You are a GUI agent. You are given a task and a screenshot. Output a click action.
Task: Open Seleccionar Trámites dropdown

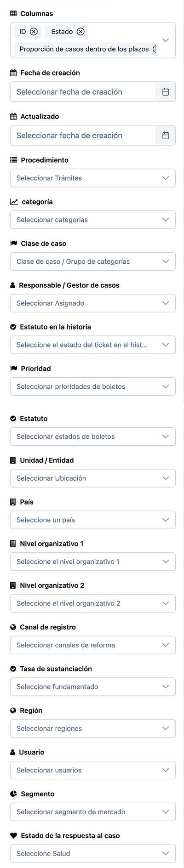pyautogui.click(x=93, y=178)
